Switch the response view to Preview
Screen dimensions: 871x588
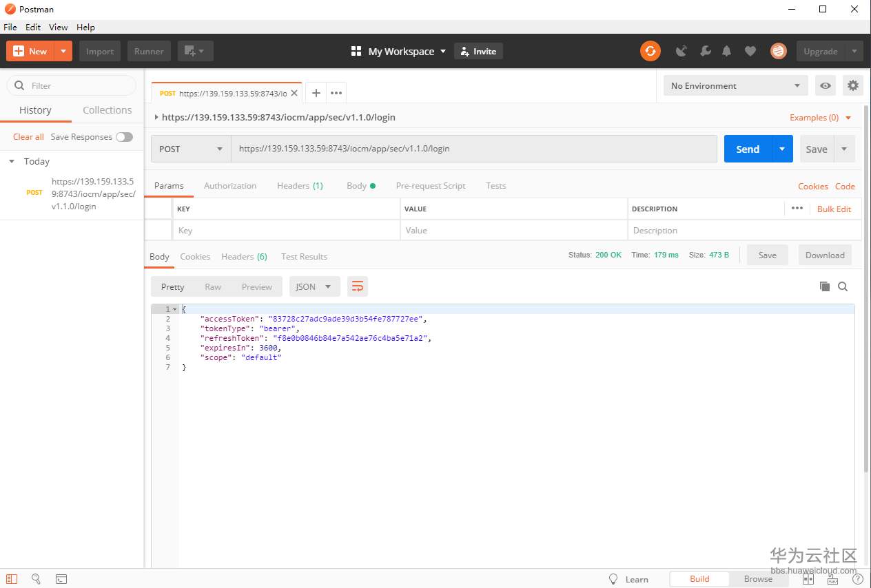[x=256, y=287]
